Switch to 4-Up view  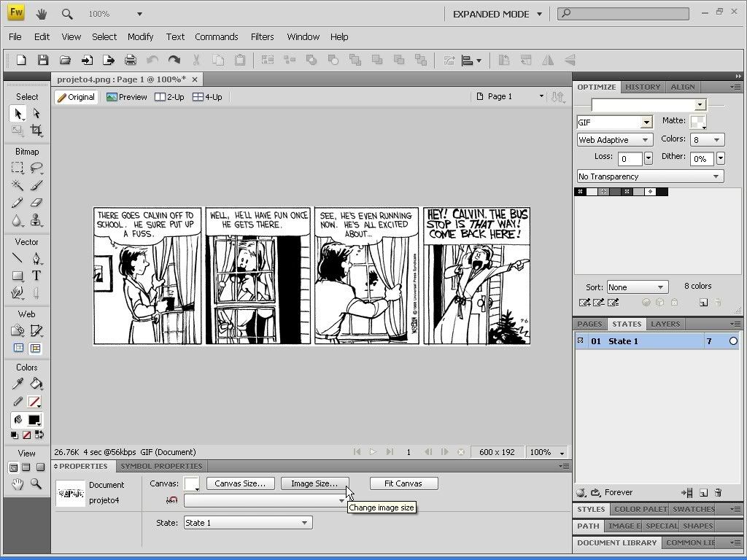click(x=207, y=97)
